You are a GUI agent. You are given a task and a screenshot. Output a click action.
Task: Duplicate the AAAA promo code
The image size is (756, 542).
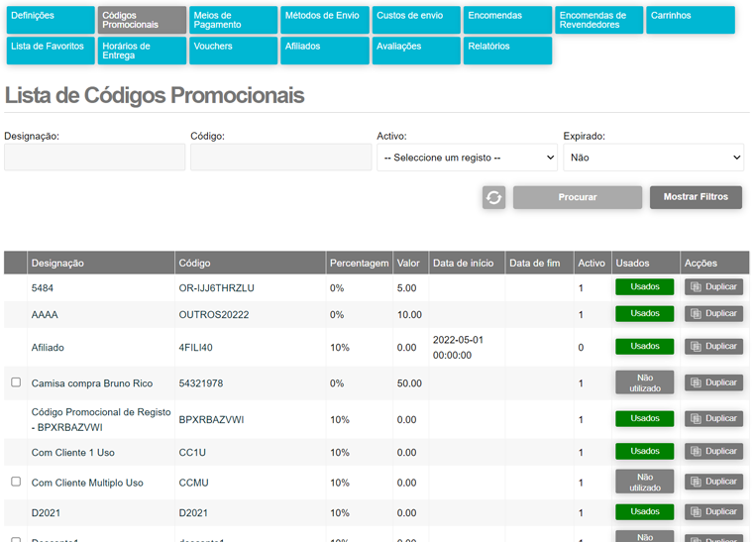click(713, 314)
